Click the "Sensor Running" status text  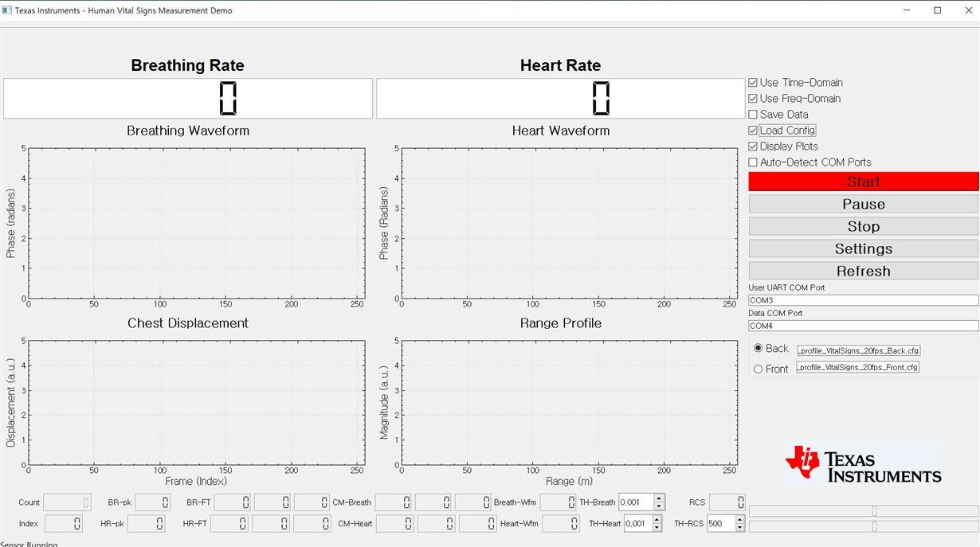pos(29,545)
